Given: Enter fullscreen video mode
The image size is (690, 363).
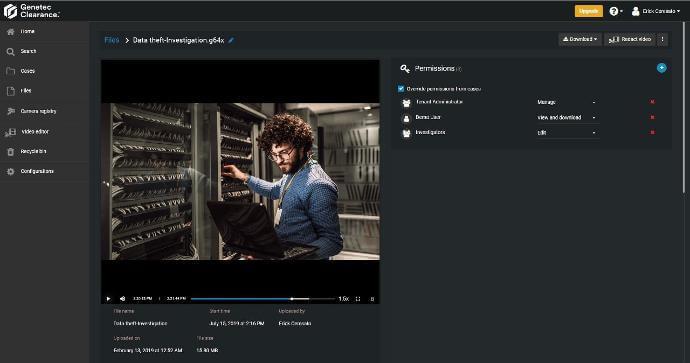Looking at the screenshot, I should [x=358, y=299].
